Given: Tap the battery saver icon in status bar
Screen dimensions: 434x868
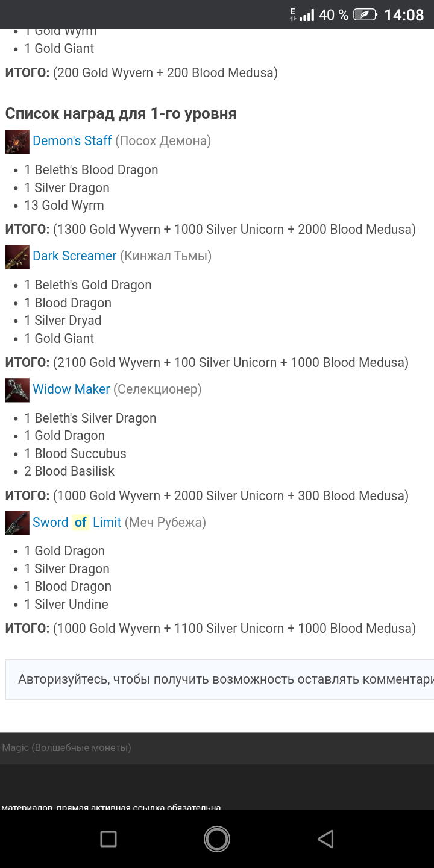Looking at the screenshot, I should (365, 14).
